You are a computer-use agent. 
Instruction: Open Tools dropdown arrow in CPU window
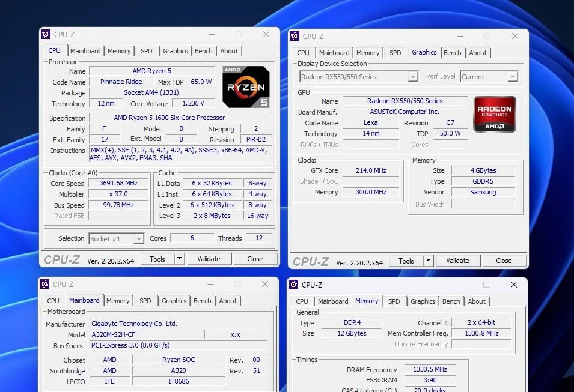pyautogui.click(x=179, y=259)
